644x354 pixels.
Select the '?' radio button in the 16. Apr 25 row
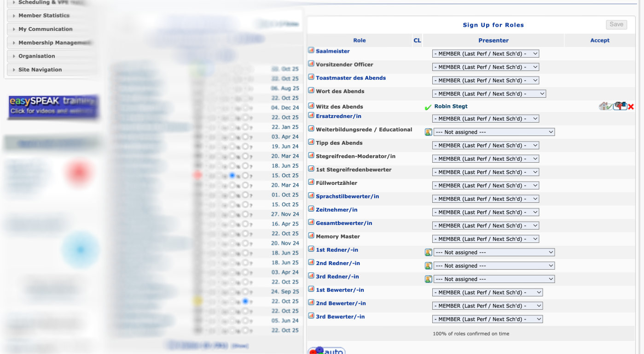(x=246, y=224)
